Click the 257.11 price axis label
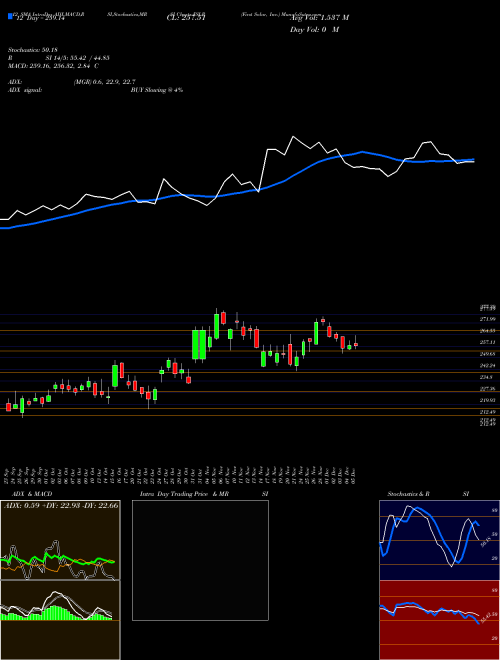 click(487, 342)
